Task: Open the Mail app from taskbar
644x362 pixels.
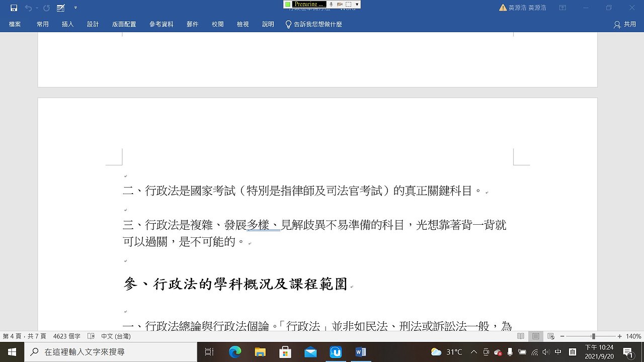Action: tap(310, 352)
